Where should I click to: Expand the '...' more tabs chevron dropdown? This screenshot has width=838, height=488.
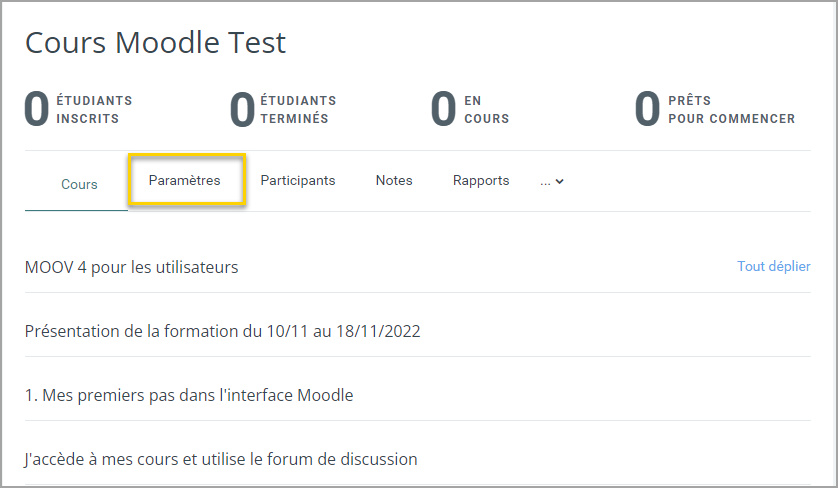tap(552, 182)
